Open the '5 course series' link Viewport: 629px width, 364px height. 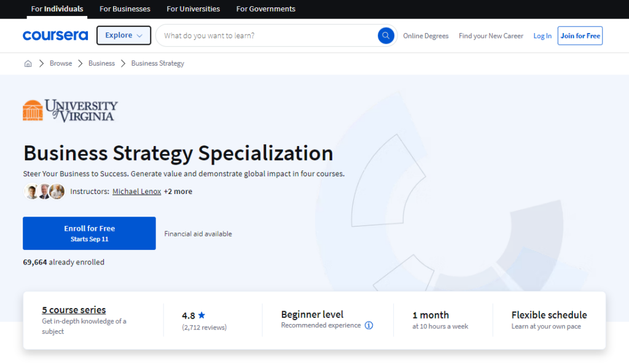pyautogui.click(x=74, y=310)
